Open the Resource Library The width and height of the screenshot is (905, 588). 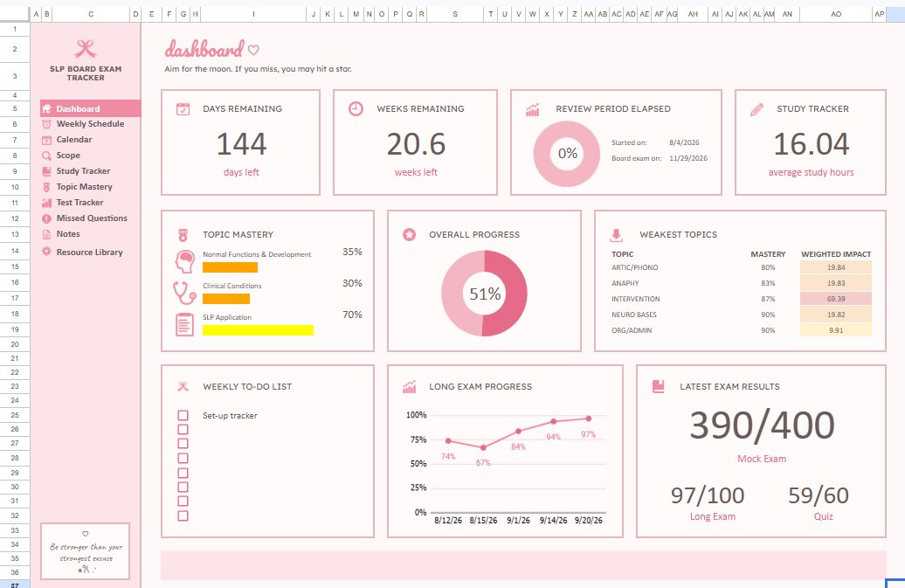coord(89,252)
